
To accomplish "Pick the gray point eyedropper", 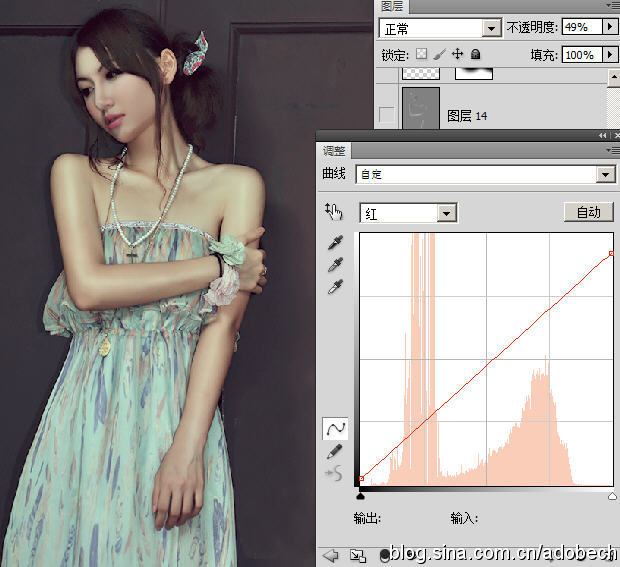I will pos(335,265).
